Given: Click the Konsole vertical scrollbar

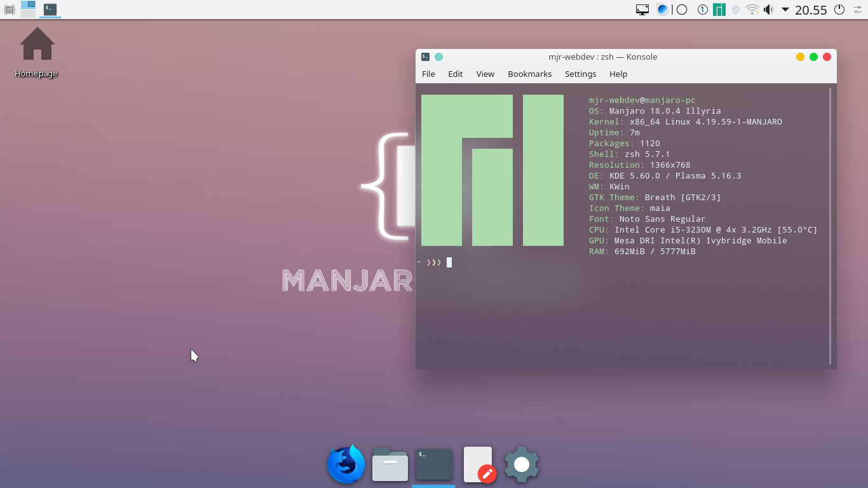Looking at the screenshot, I should click(830, 226).
